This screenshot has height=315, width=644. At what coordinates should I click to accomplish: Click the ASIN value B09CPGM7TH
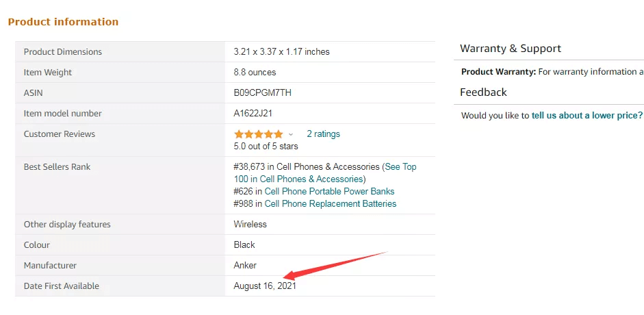(x=262, y=93)
